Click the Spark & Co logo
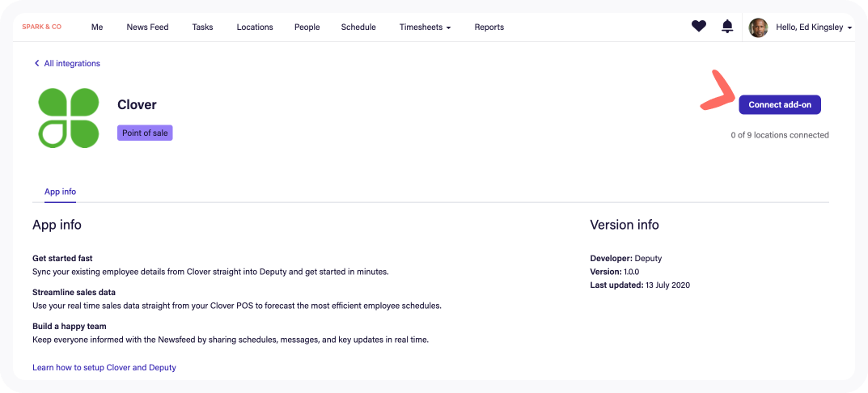The width and height of the screenshot is (868, 393). (x=41, y=27)
